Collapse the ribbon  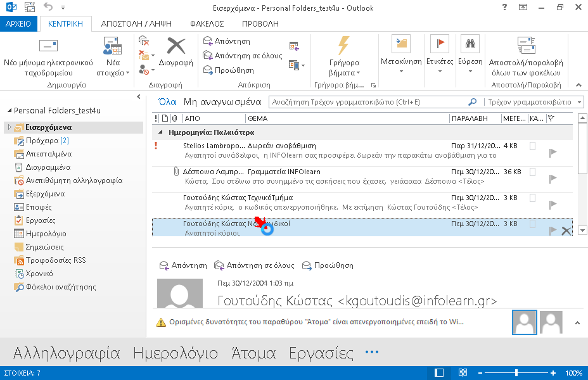click(579, 85)
